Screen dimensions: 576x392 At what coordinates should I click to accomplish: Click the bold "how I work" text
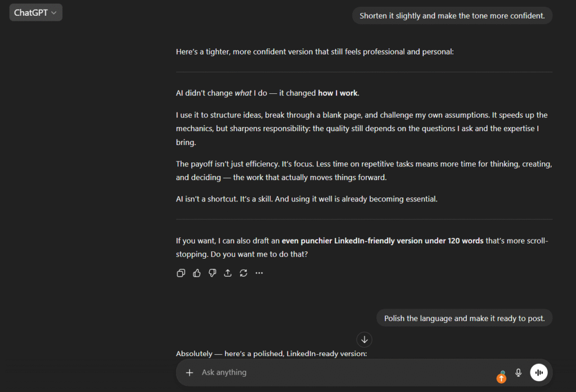click(338, 93)
